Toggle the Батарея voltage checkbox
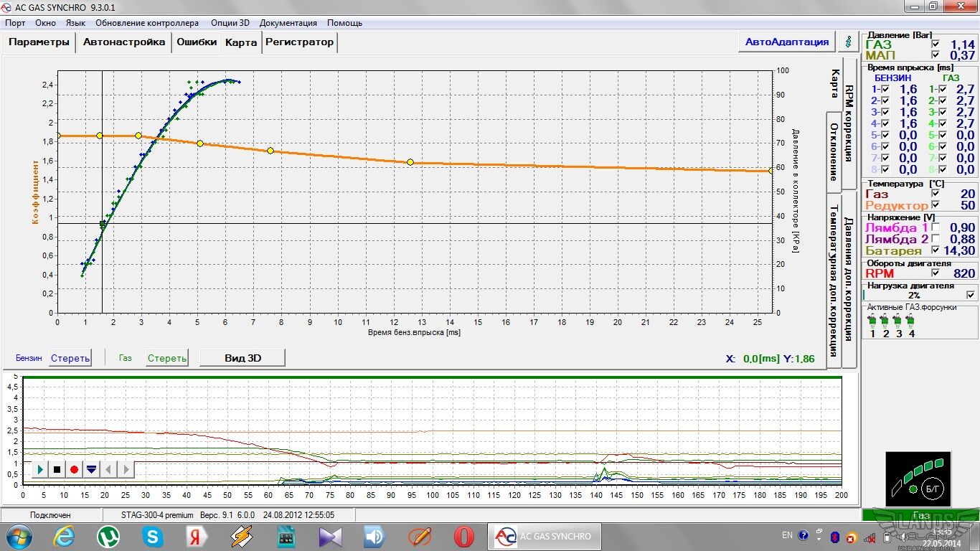Screen dimensions: 980x551 [936, 250]
